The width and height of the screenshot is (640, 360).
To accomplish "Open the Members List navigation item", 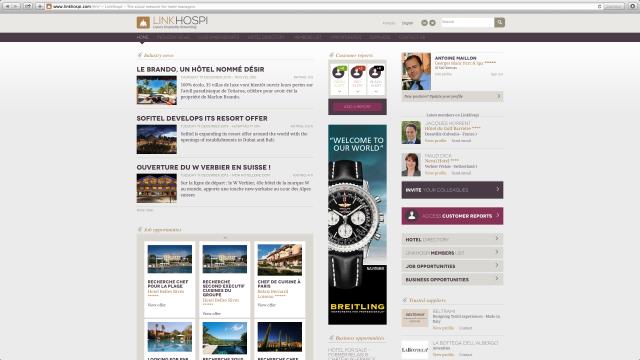I will pyautogui.click(x=307, y=37).
